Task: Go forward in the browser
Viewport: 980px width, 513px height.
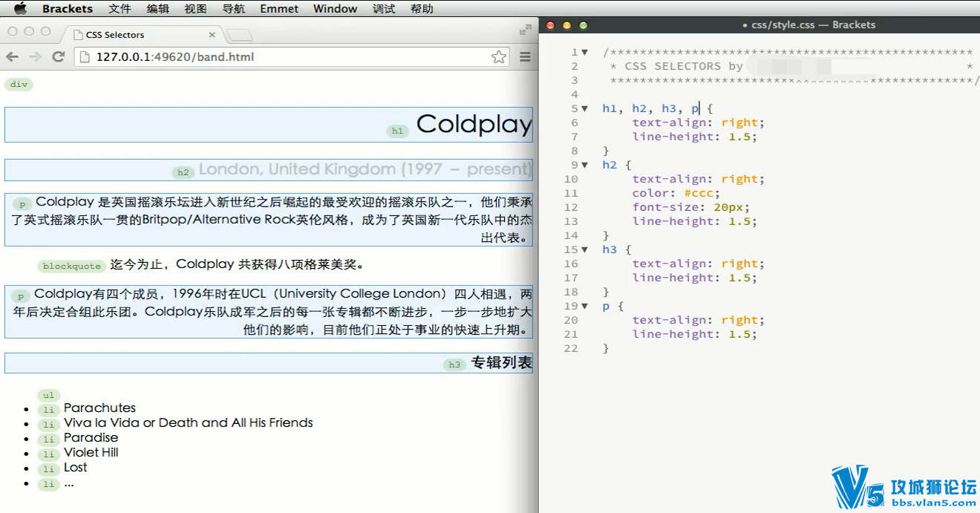Action: point(35,56)
